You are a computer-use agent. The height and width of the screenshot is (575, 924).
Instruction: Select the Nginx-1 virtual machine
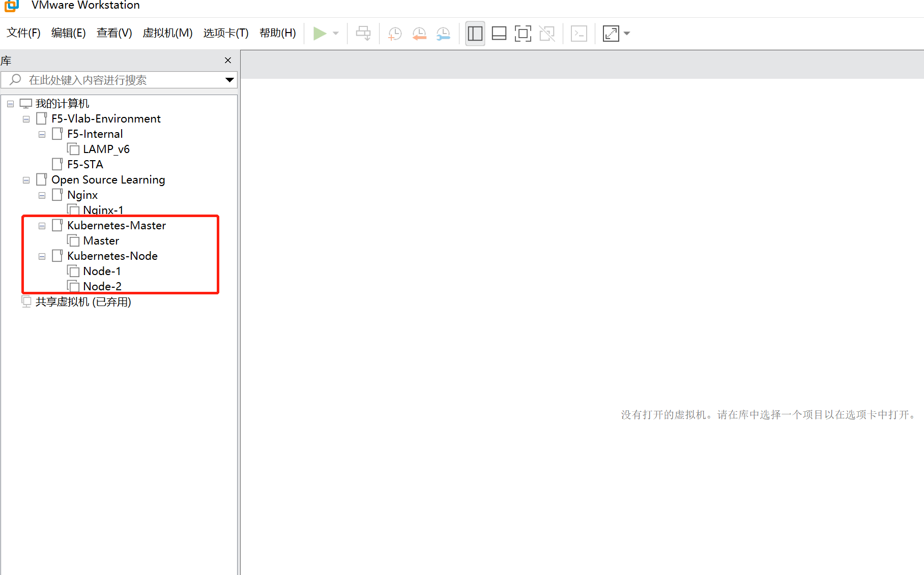(x=103, y=209)
